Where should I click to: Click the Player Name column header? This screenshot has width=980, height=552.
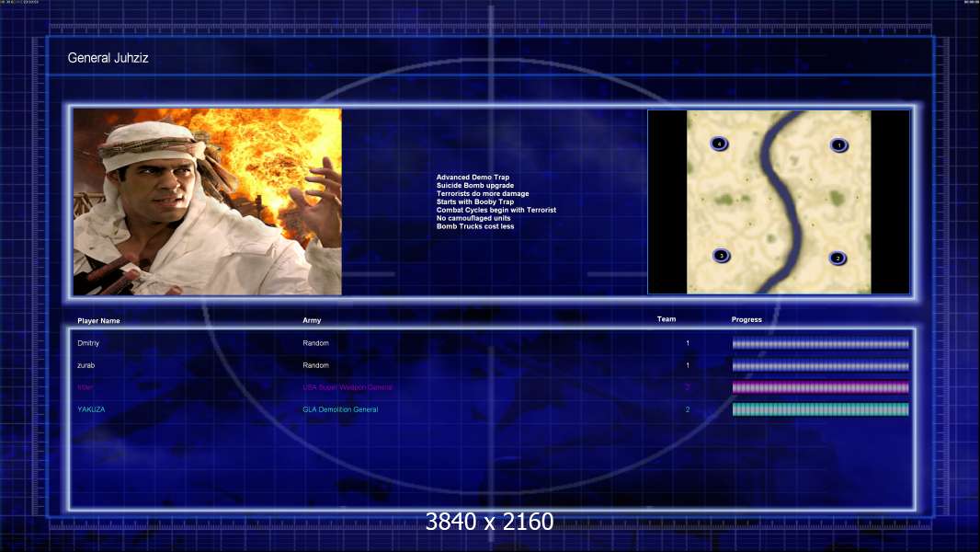98,321
